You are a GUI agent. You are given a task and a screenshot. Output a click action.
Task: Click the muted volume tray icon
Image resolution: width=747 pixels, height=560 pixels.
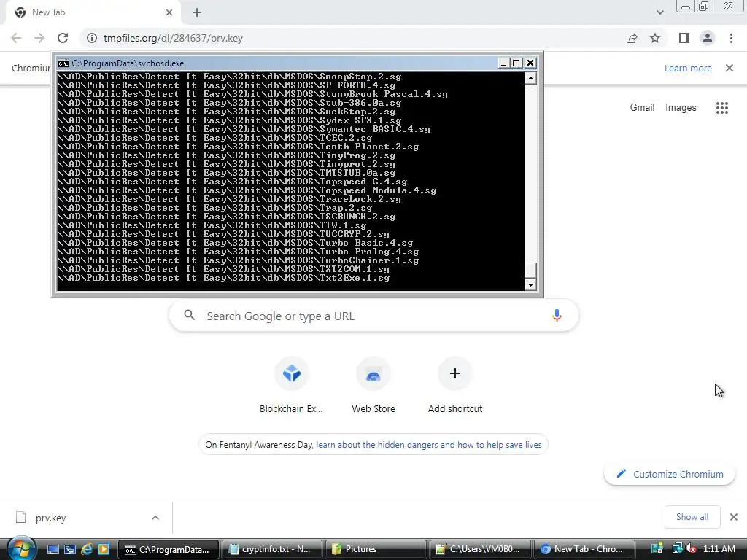(x=692, y=548)
